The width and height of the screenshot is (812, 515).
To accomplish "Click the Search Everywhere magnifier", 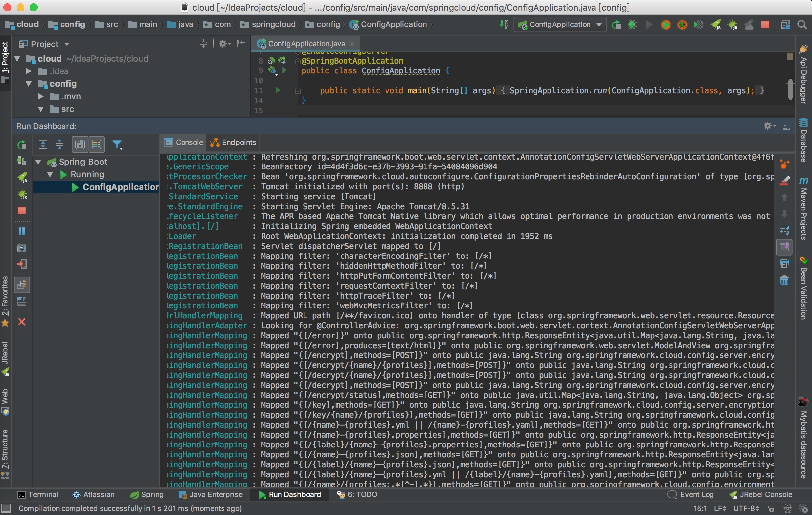I will coord(802,24).
